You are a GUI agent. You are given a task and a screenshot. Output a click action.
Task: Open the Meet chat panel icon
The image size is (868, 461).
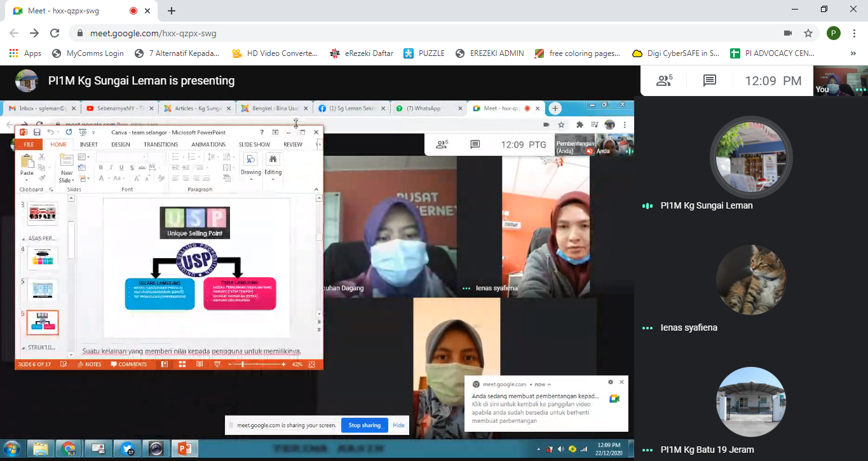point(710,81)
